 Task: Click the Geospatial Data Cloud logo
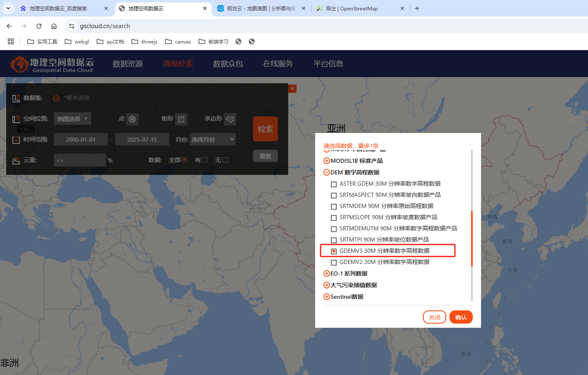pyautogui.click(x=52, y=64)
